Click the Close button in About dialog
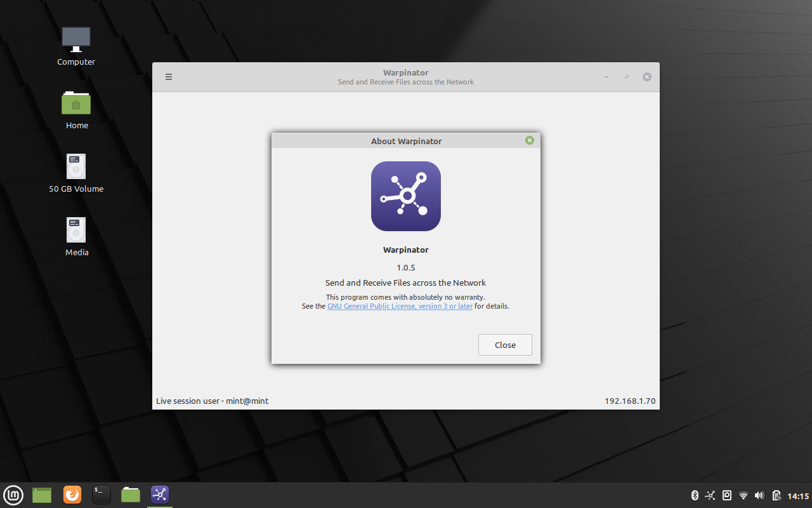The image size is (812, 508). (505, 345)
